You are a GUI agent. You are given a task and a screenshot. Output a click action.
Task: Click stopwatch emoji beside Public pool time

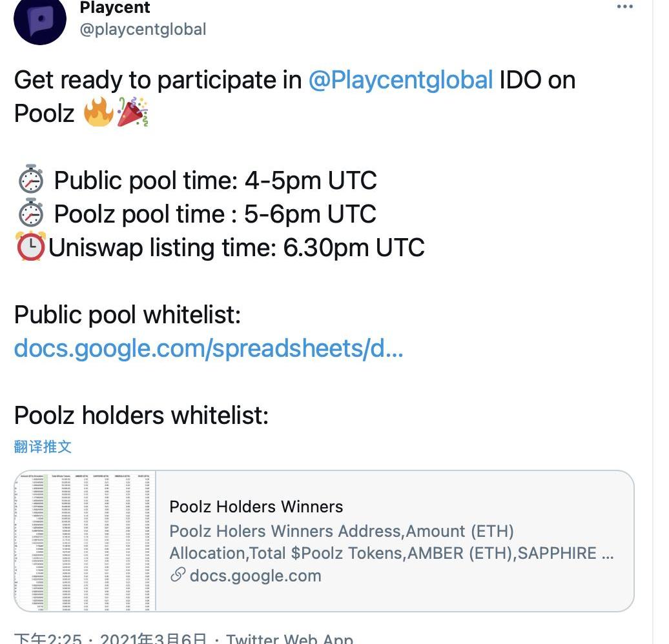click(x=30, y=181)
